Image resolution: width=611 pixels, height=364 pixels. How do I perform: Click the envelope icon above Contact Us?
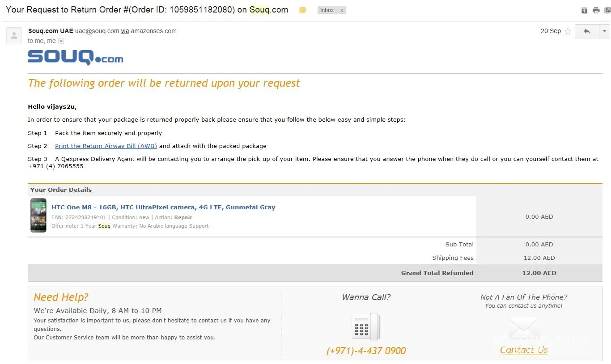[x=523, y=328]
